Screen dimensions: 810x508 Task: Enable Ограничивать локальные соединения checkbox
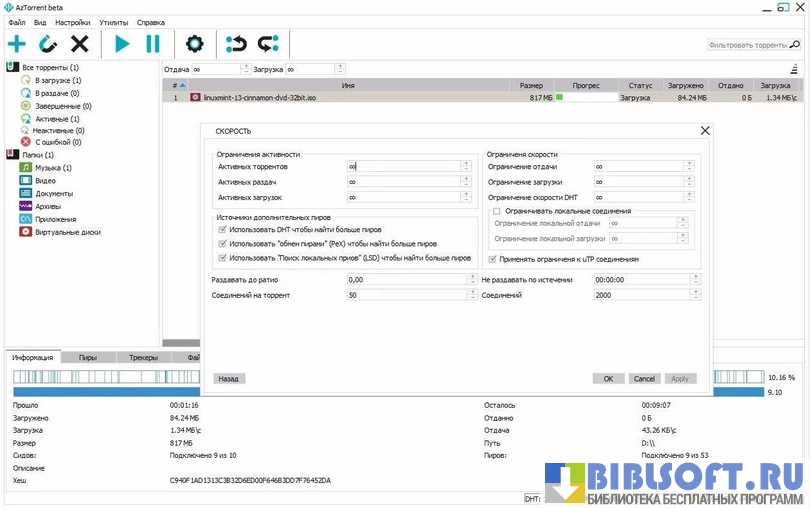[495, 211]
